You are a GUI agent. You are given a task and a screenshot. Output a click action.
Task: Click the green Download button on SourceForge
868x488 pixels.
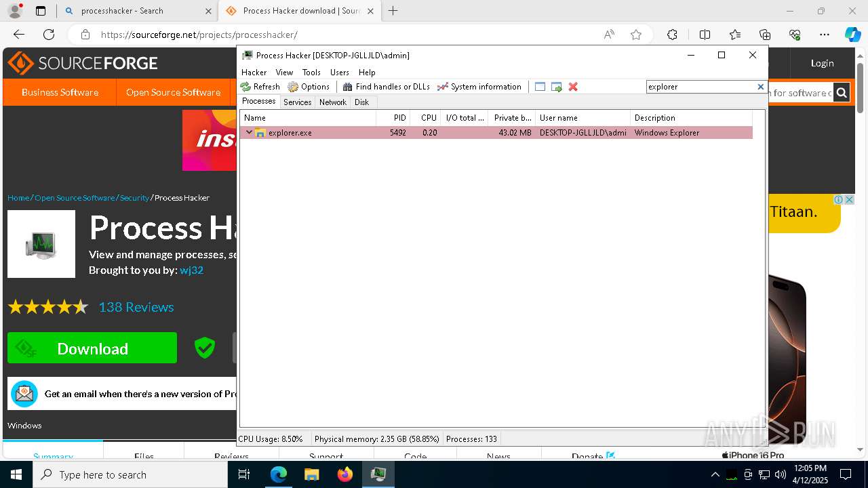coord(92,348)
